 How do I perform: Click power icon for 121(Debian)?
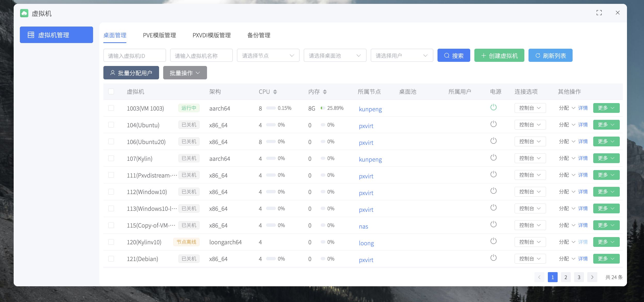[x=493, y=258]
